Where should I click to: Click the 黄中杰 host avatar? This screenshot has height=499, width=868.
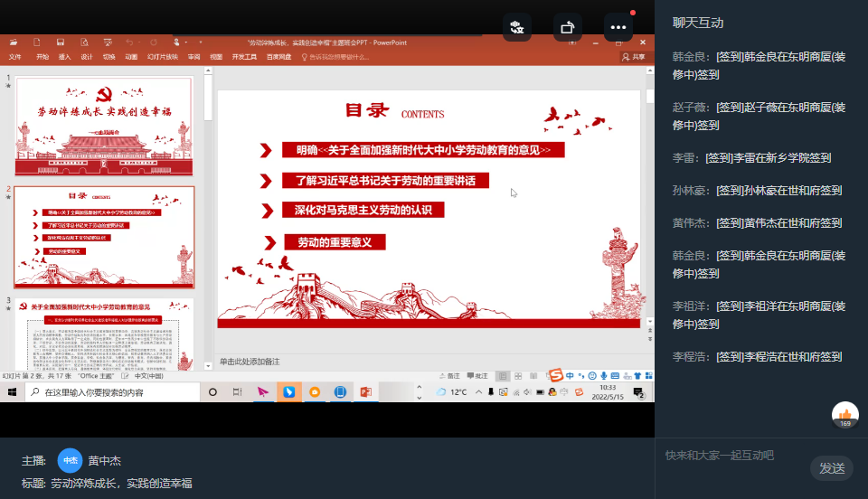pos(70,460)
